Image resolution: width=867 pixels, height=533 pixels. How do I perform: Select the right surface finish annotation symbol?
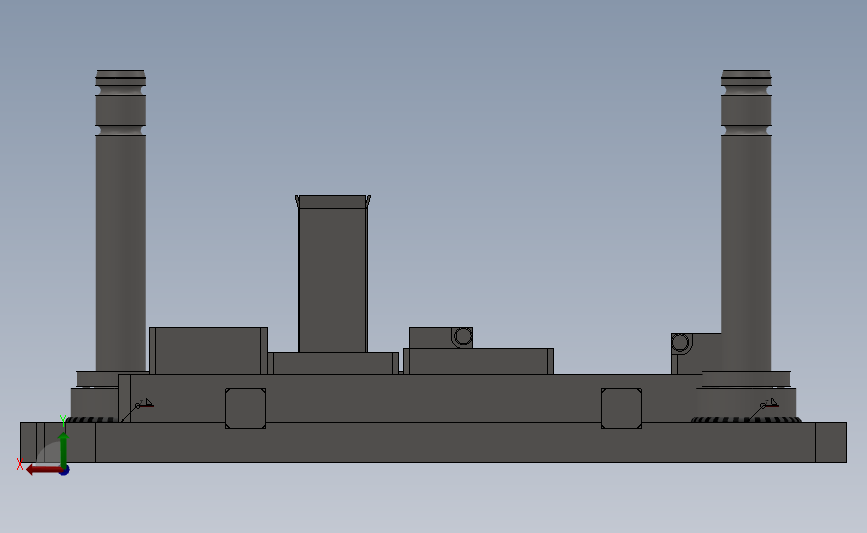click(764, 409)
